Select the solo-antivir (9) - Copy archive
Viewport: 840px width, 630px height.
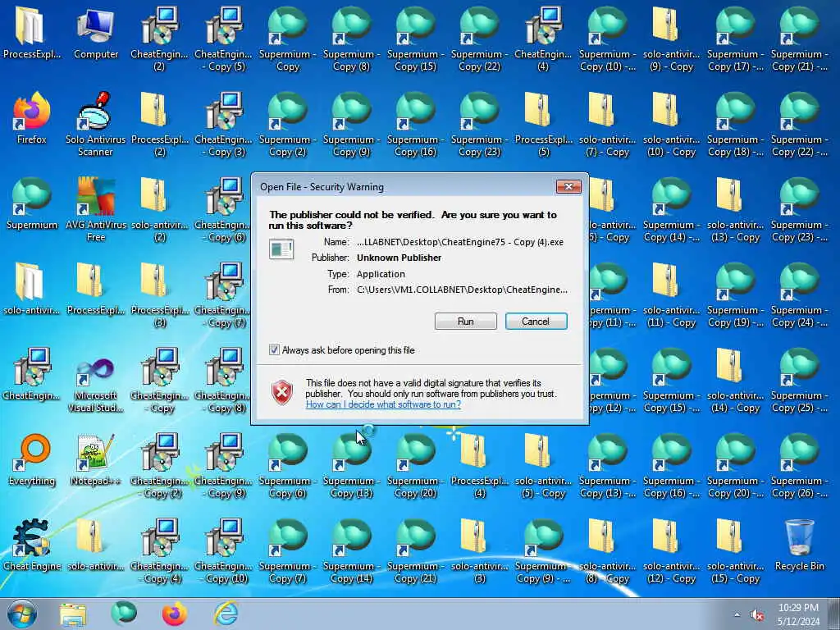point(671,39)
